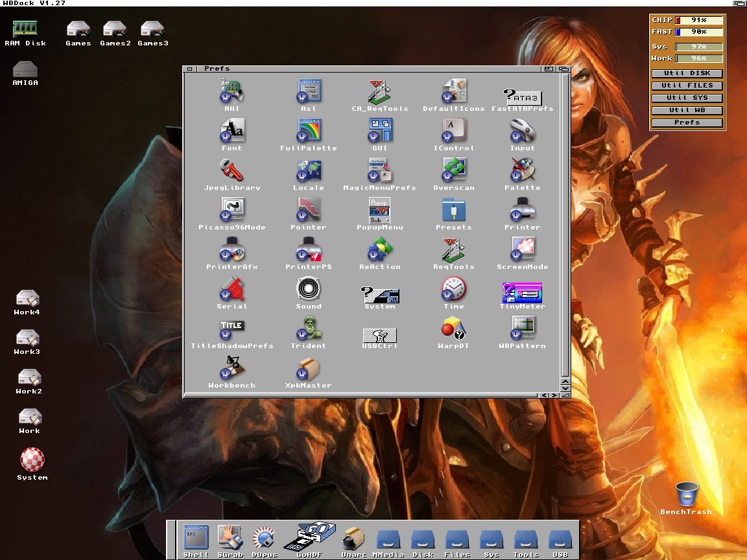The image size is (747, 560).
Task: Click the Util DISK button
Action: [687, 73]
